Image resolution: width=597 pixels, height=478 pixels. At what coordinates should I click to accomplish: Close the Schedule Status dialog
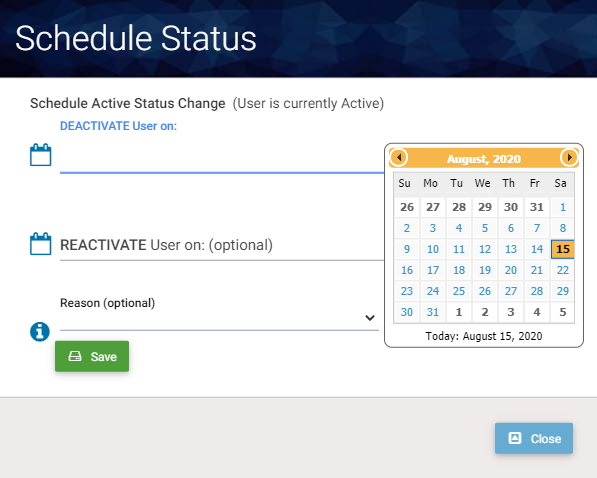[534, 438]
